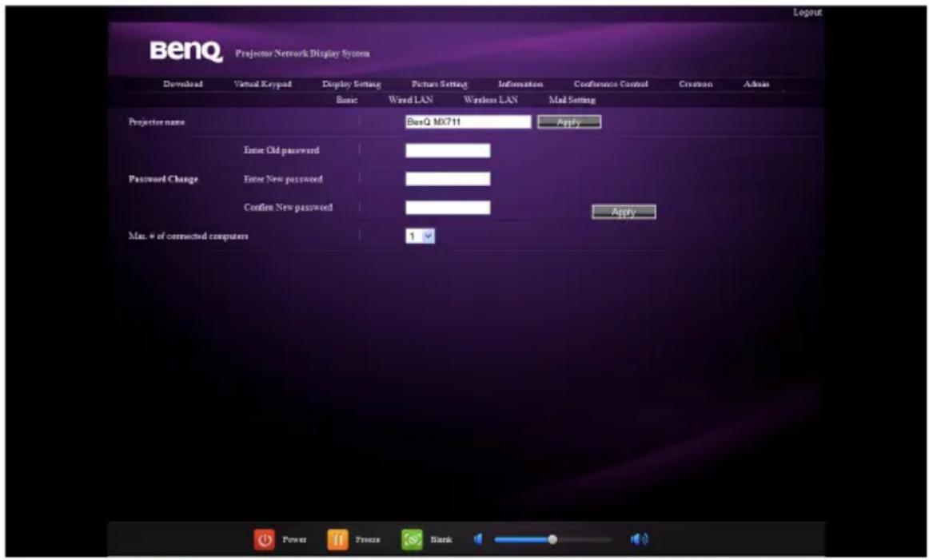Open the Picture Setting menu
Image resolution: width=929 pixels, height=560 pixels.
(x=439, y=84)
